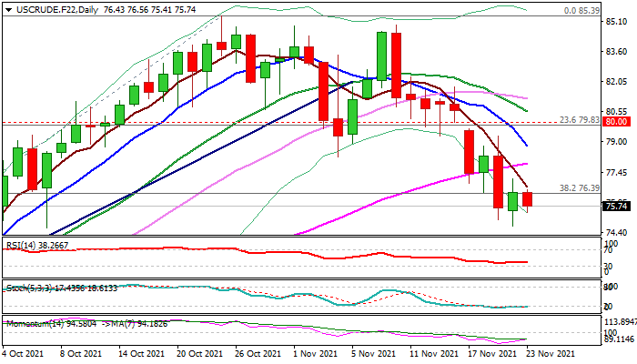Screen dimensions: 637x364
Task: Click the black 75.74 current price tag
Action: point(616,206)
